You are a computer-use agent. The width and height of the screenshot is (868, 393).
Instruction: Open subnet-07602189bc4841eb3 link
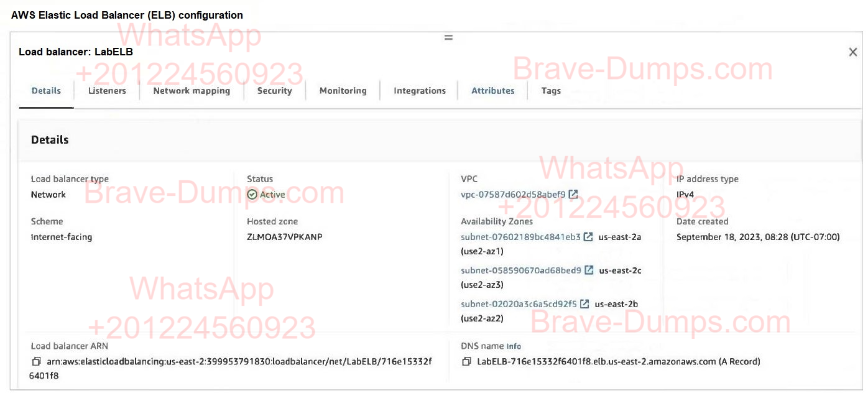click(520, 237)
